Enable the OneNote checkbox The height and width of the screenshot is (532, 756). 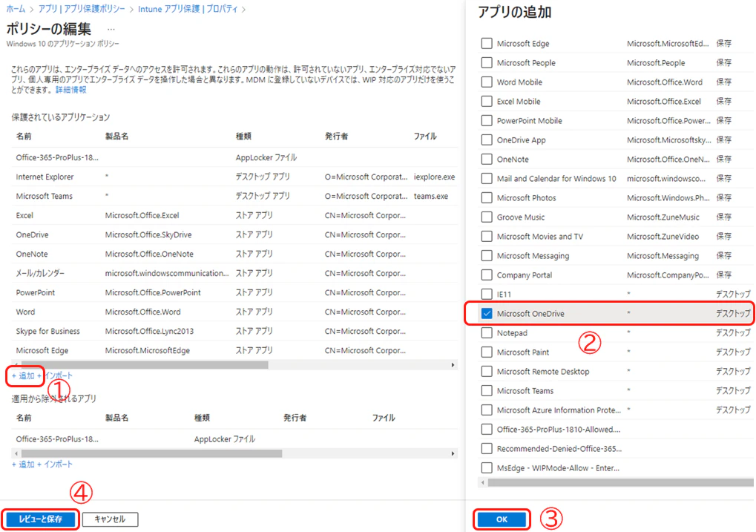click(x=487, y=160)
